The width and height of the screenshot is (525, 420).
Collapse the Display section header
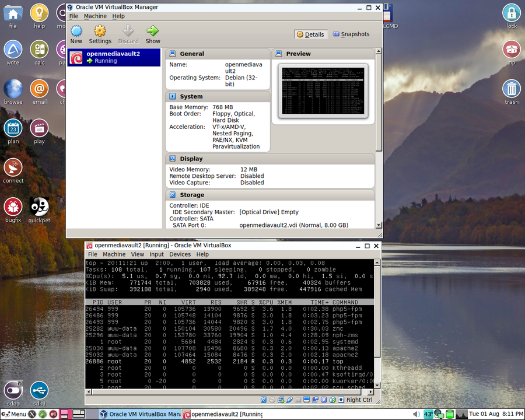[270, 159]
